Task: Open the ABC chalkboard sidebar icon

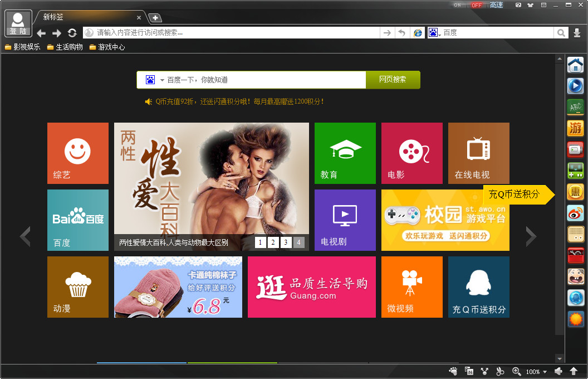Action: (x=575, y=108)
